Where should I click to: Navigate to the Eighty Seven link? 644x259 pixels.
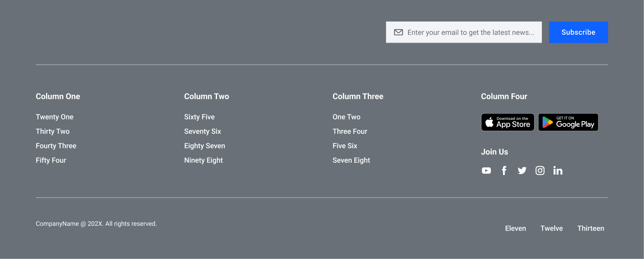[204, 146]
